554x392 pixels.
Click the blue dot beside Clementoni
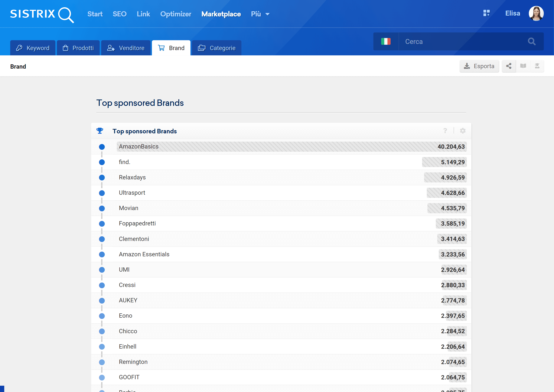coord(102,239)
